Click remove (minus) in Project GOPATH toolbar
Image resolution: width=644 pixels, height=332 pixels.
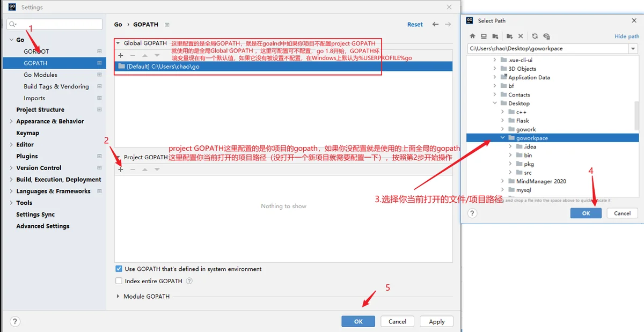pyautogui.click(x=133, y=169)
